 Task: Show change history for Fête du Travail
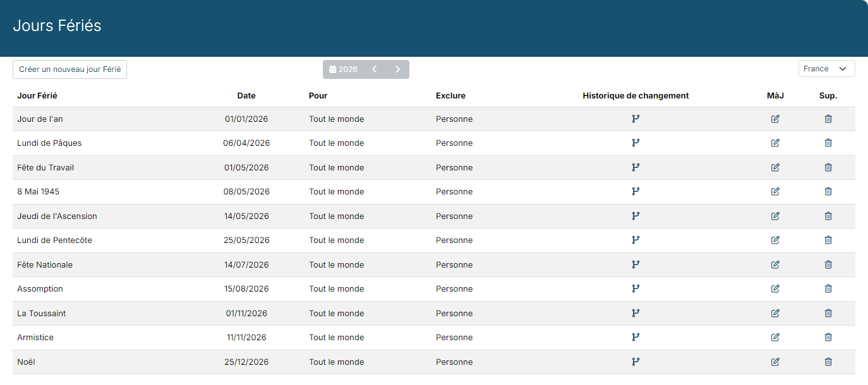point(636,167)
